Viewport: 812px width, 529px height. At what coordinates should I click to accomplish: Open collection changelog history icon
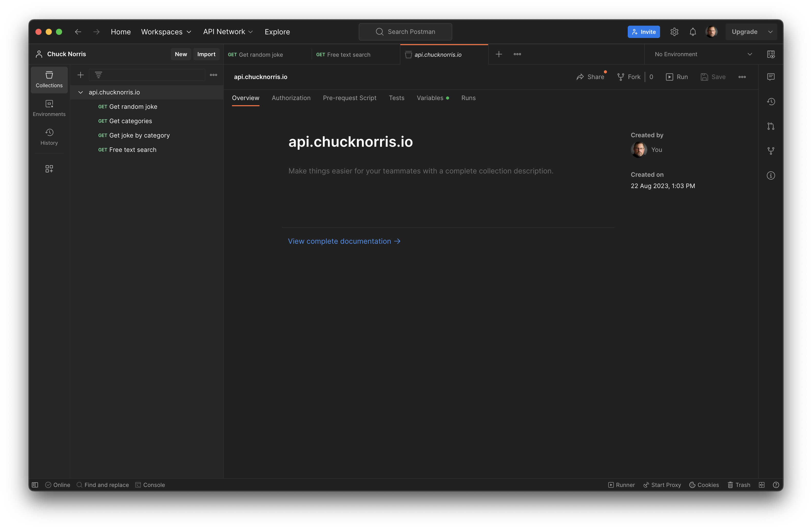tap(771, 101)
